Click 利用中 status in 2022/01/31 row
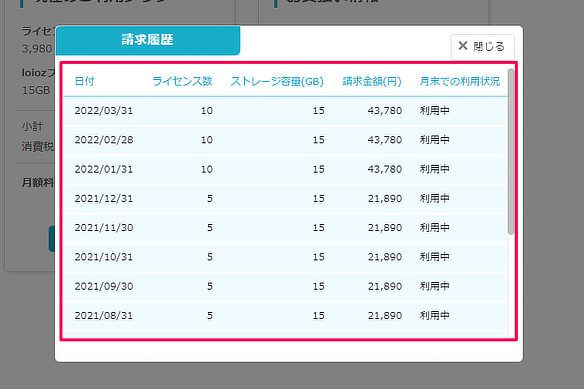 click(x=435, y=169)
